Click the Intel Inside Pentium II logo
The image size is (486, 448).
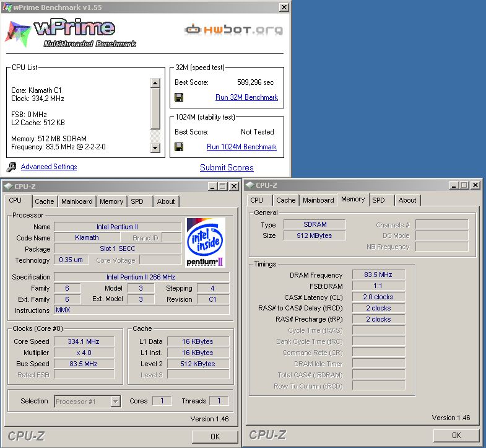click(205, 243)
